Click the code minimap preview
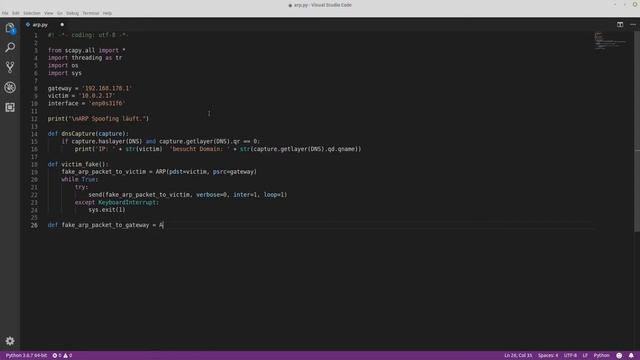The height and width of the screenshot is (360, 640). pyautogui.click(x=610, y=41)
